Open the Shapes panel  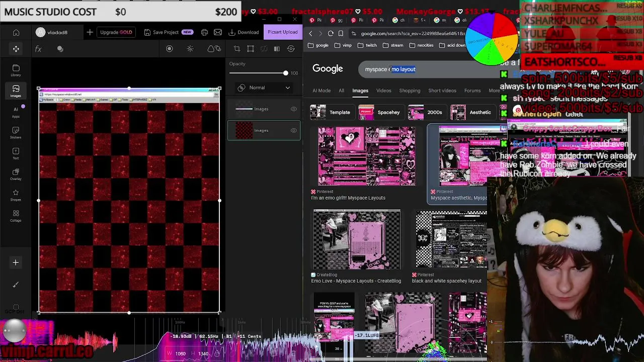point(16,195)
